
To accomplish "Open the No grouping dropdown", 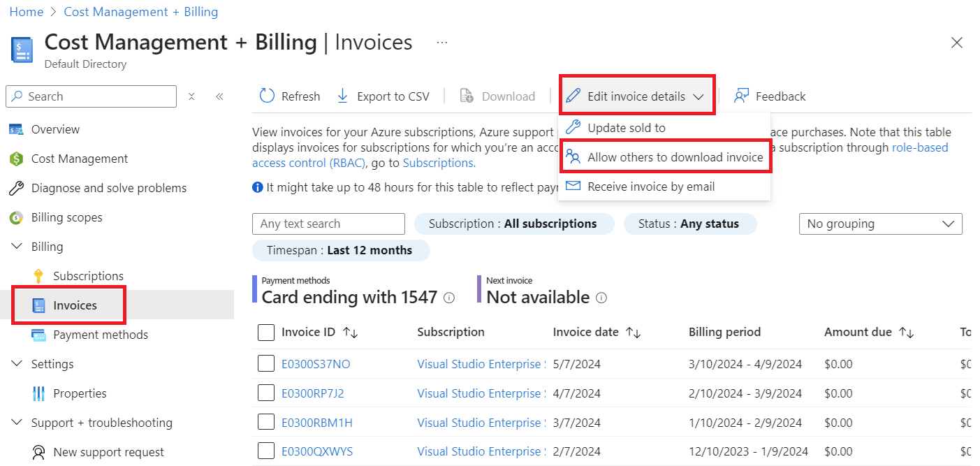I will point(880,224).
